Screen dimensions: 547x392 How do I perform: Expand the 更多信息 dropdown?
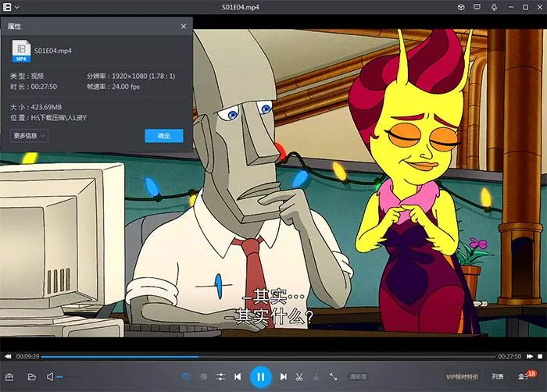(30, 135)
